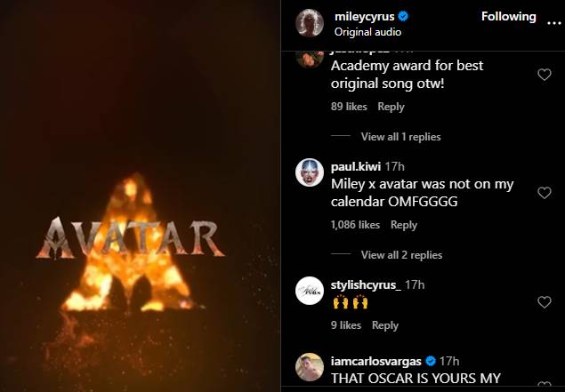
Task: Like the Academy award comment with the heart
Action: pyautogui.click(x=545, y=75)
